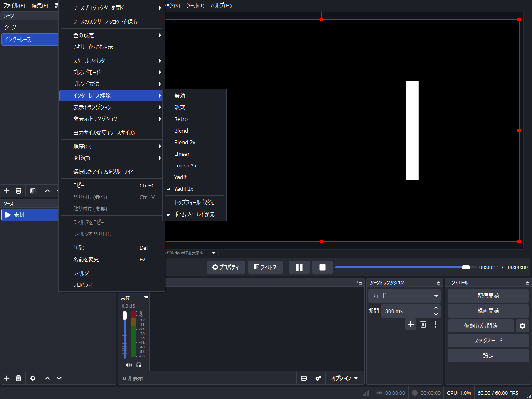
Task: Stop media playback
Action: tap(323, 267)
